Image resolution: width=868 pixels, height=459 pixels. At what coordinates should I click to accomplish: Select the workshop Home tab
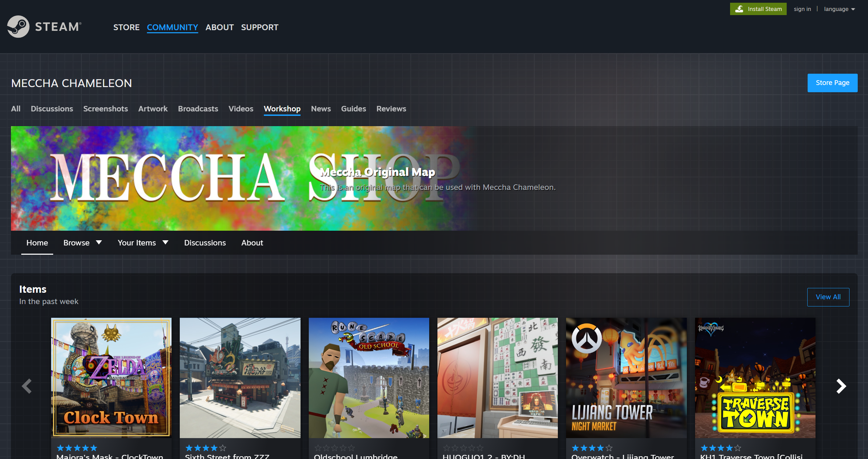coord(37,243)
